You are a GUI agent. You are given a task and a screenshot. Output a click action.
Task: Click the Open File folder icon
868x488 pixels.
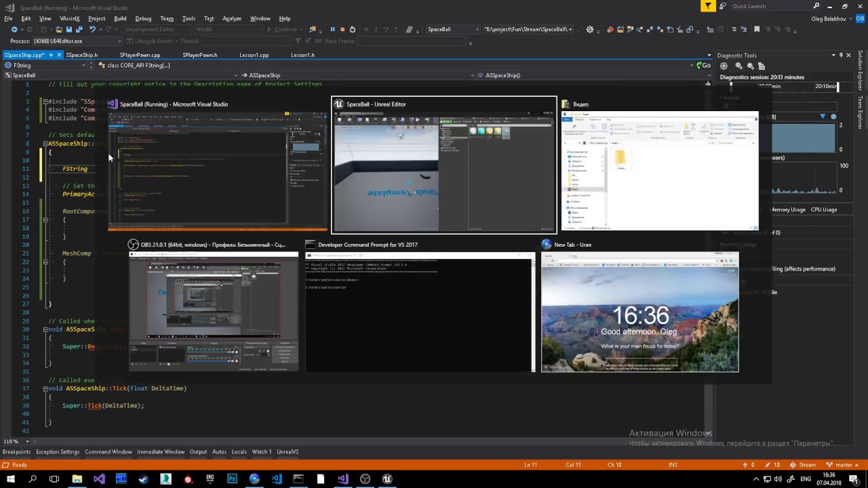pos(59,29)
